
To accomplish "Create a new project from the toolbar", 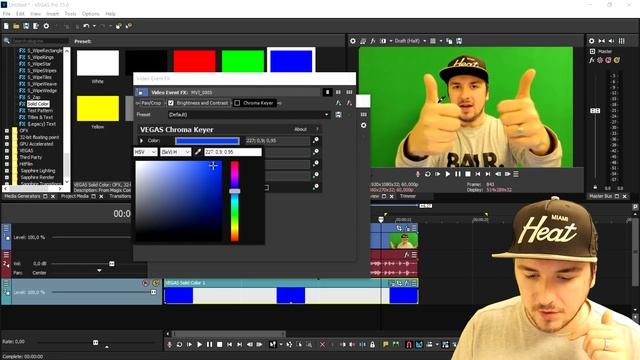I will tap(6, 26).
